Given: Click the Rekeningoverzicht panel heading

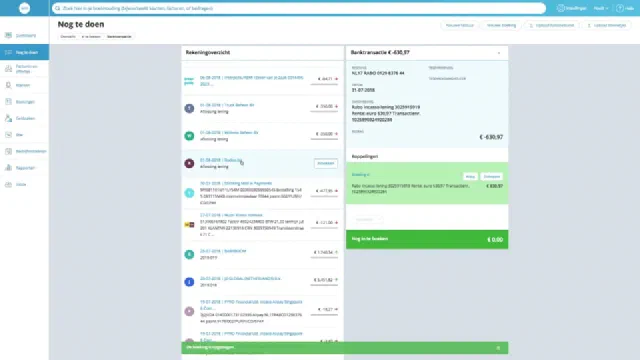Looking at the screenshot, I should (208, 52).
